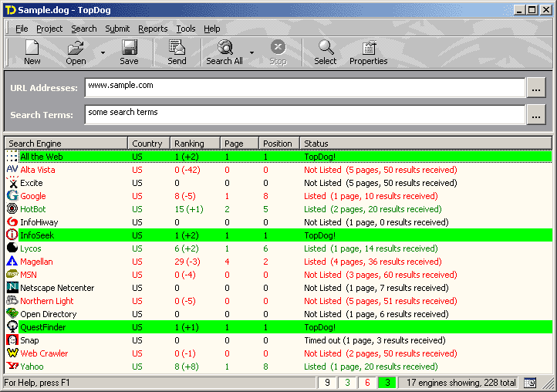Expand the Open button dropdown arrow
This screenshot has height=392, width=557.
[103, 52]
